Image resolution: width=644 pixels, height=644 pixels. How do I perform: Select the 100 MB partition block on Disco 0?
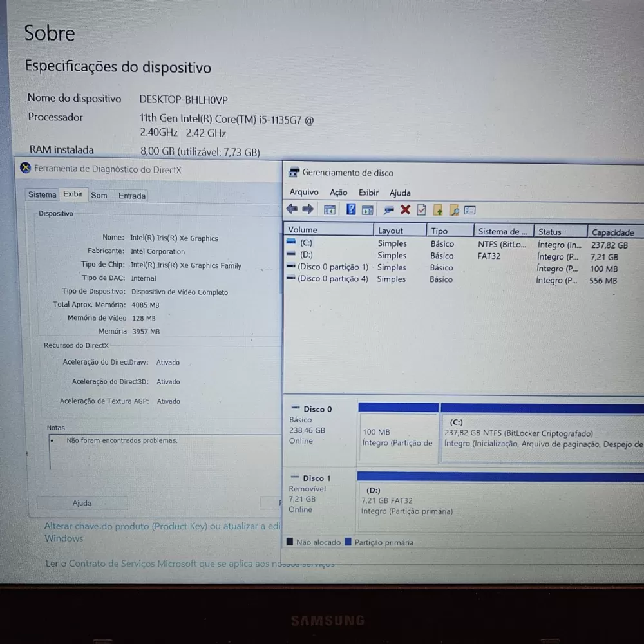(x=399, y=433)
